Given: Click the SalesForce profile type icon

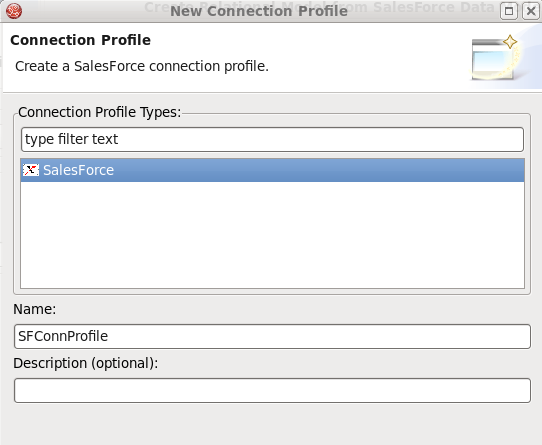Looking at the screenshot, I should 31,170.
